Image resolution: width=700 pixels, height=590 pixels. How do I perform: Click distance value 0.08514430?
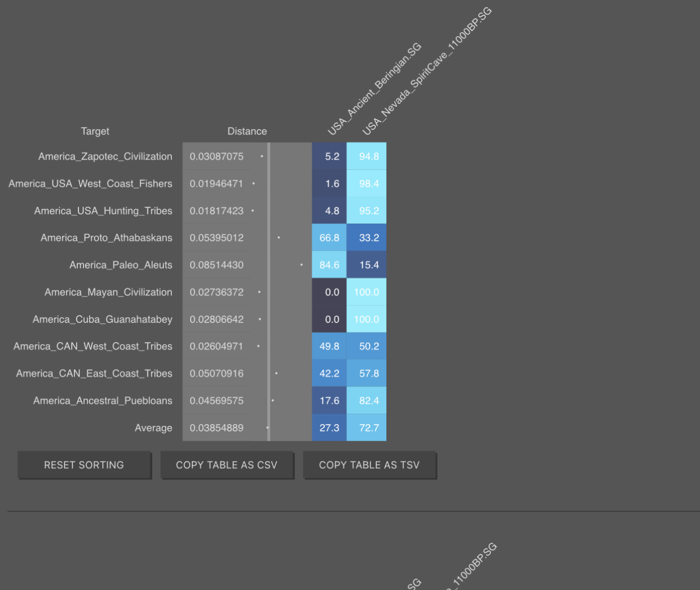pos(217,265)
